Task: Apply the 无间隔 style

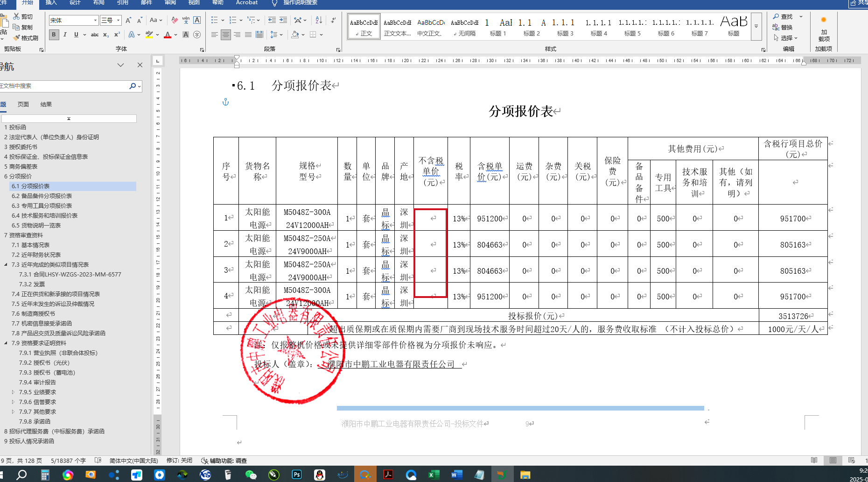Action: (464, 27)
